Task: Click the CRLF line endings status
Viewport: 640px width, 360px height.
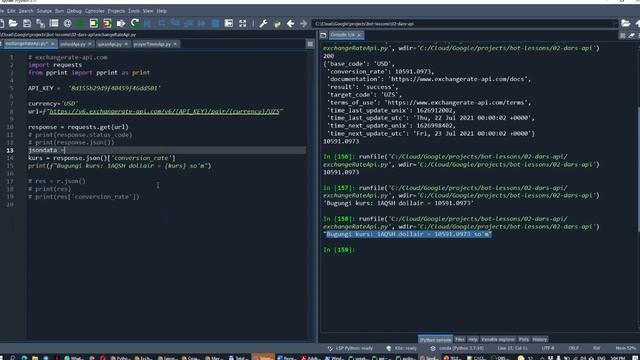Action: click(x=573, y=348)
